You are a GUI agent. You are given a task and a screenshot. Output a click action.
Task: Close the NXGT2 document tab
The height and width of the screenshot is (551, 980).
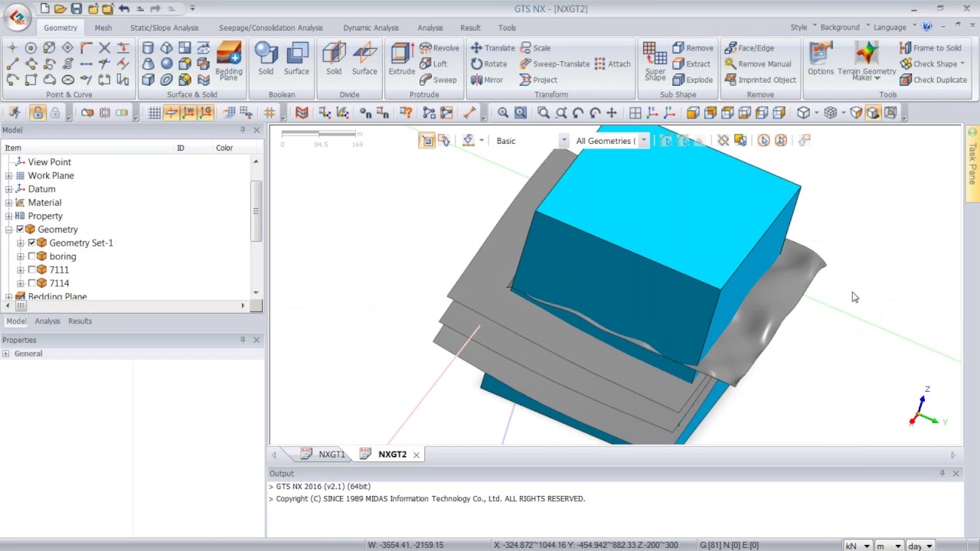[x=416, y=455]
